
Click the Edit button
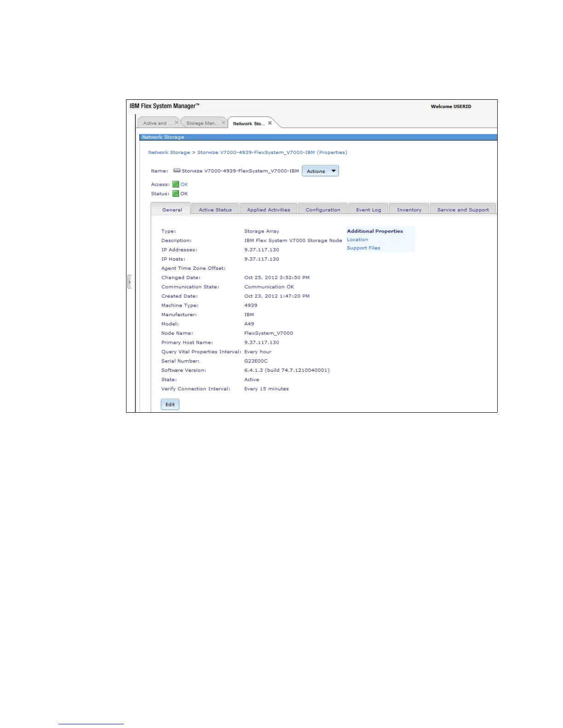170,404
